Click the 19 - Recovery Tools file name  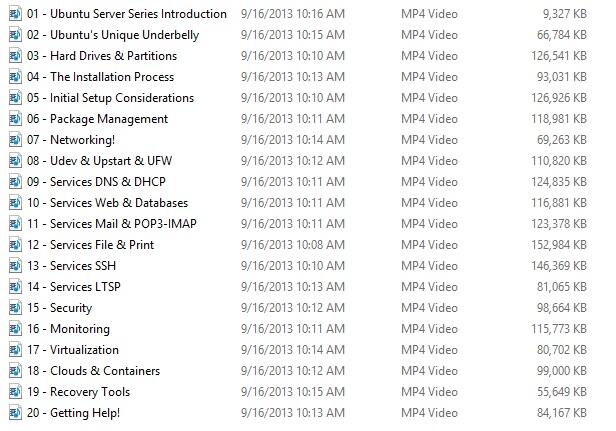click(x=79, y=392)
